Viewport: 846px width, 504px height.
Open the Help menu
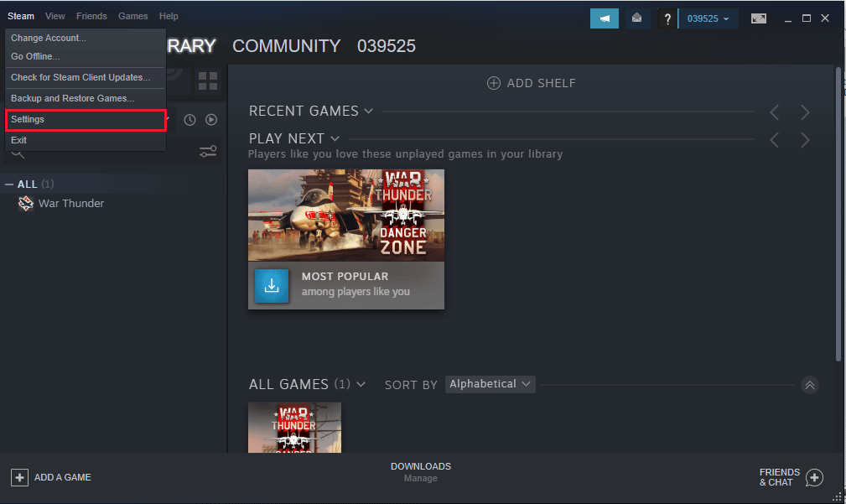[169, 16]
